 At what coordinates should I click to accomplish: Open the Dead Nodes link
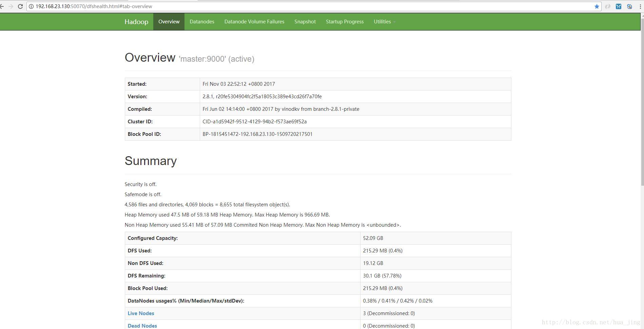pos(142,326)
